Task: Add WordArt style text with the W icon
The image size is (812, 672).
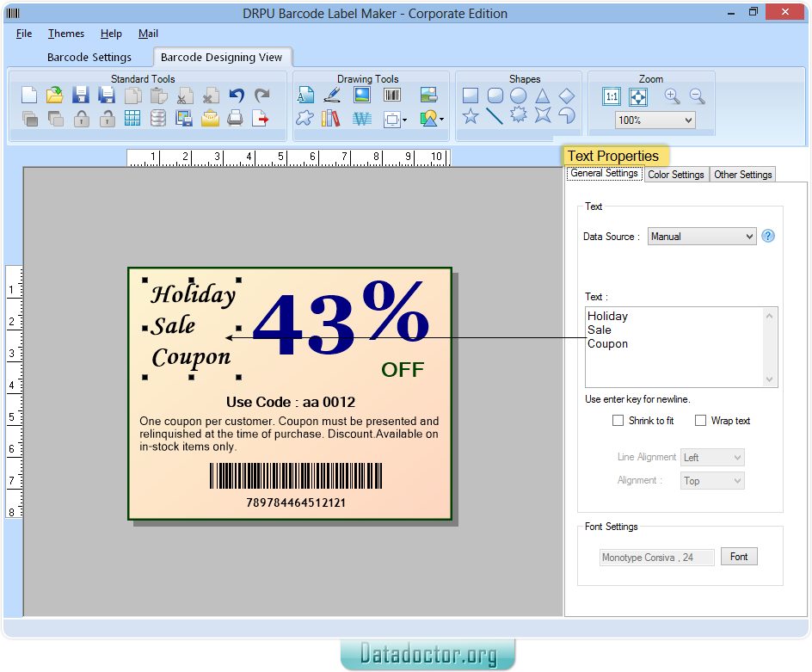Action: click(x=362, y=119)
